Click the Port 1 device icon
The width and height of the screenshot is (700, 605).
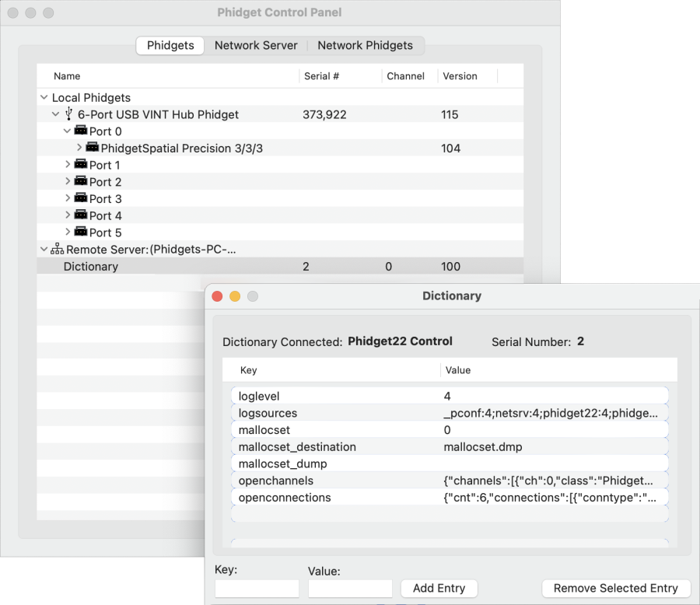pyautogui.click(x=82, y=165)
